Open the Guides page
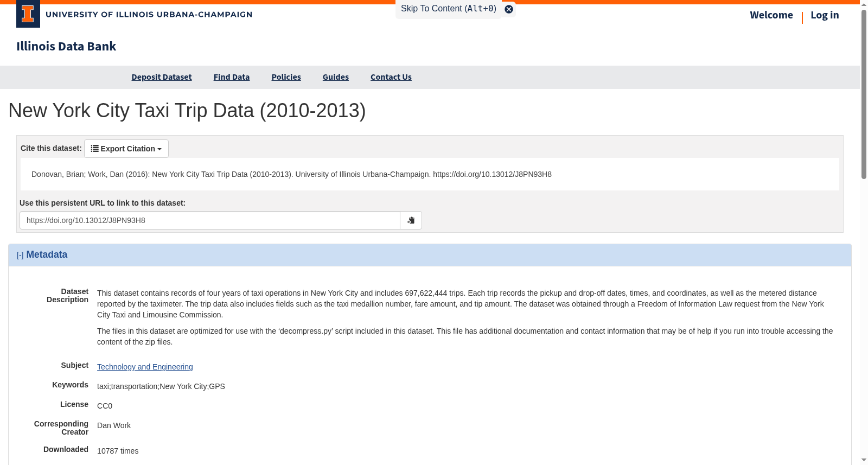868x465 pixels. pos(336,77)
